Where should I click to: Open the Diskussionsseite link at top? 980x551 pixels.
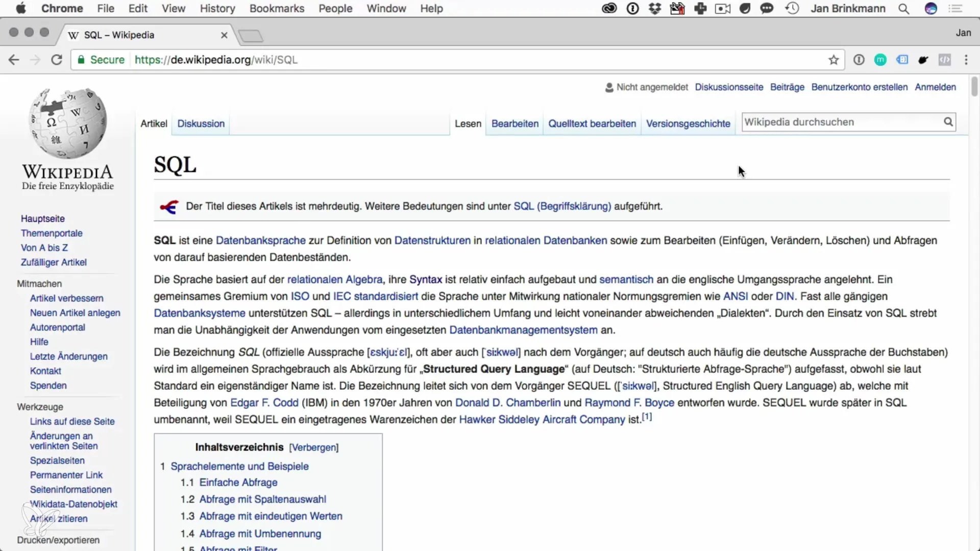729,87
